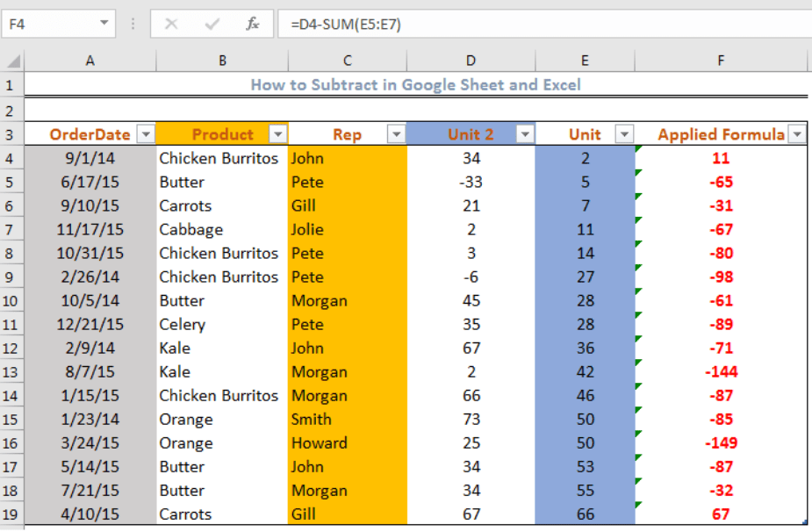Select row 4 by clicking its header
The image size is (812, 532).
(x=12, y=158)
